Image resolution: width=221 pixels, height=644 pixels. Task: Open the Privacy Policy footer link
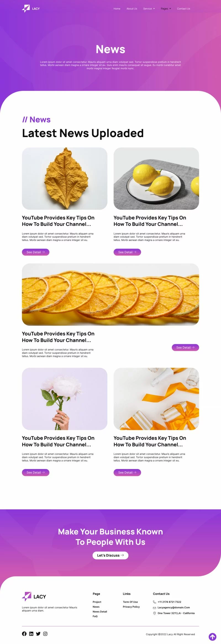[131, 607]
